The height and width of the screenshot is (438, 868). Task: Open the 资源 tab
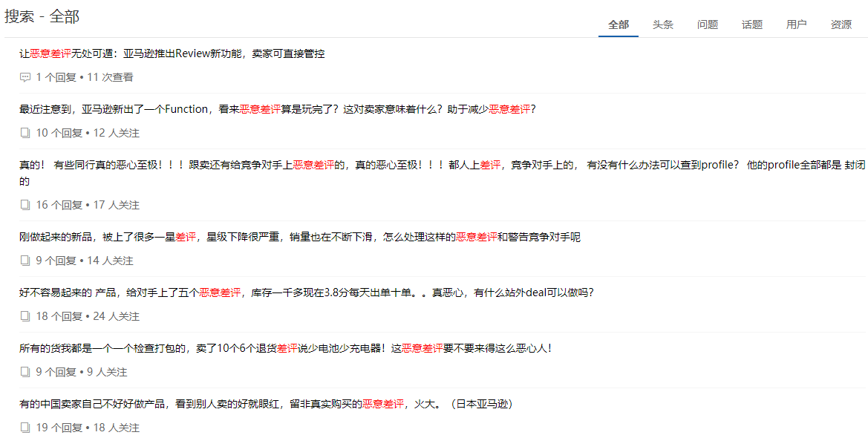pyautogui.click(x=841, y=24)
